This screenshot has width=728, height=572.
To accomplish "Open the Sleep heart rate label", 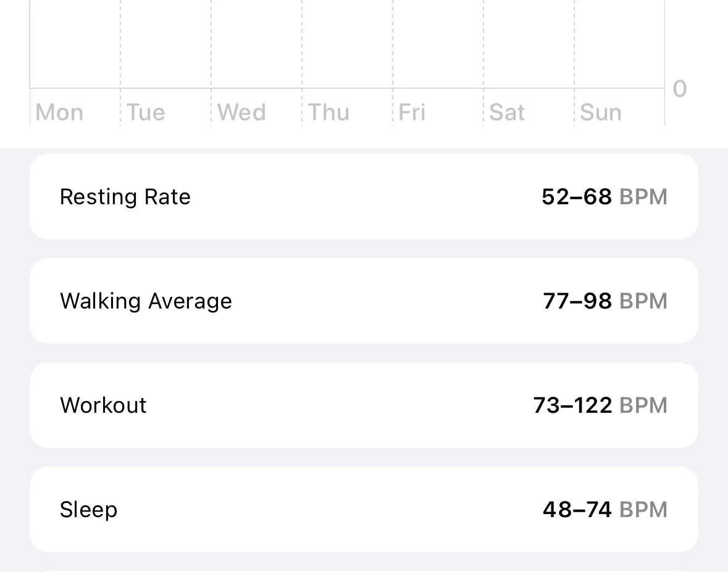I will pos(88,510).
